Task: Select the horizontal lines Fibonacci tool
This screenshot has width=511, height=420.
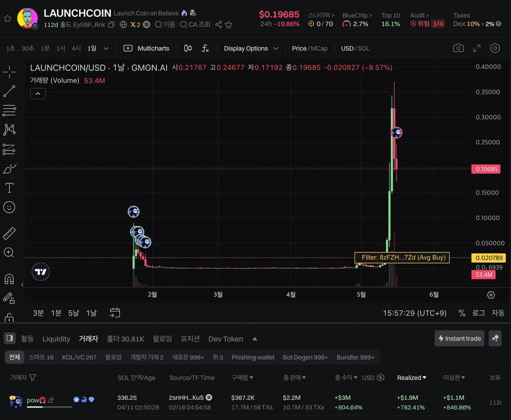Action: (x=9, y=110)
